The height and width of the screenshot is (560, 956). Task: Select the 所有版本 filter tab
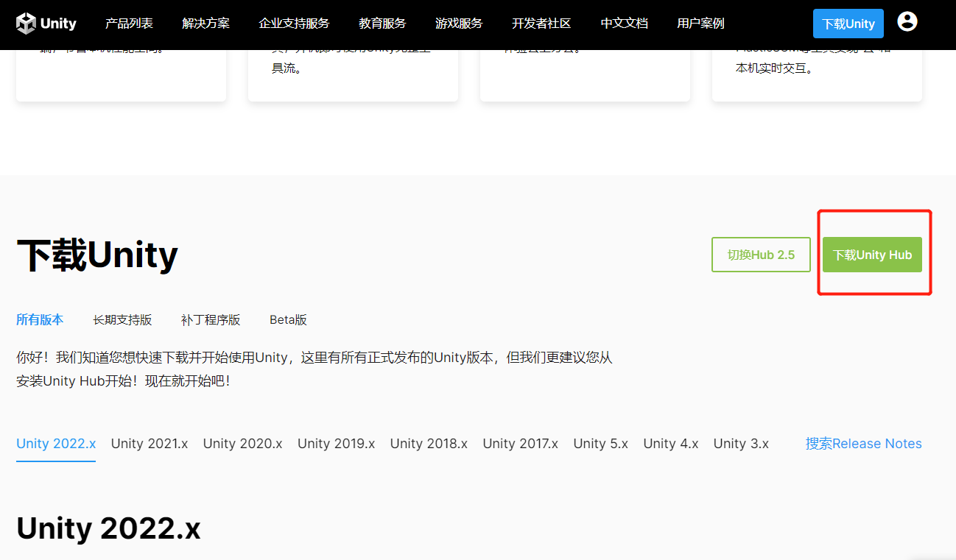pyautogui.click(x=40, y=319)
